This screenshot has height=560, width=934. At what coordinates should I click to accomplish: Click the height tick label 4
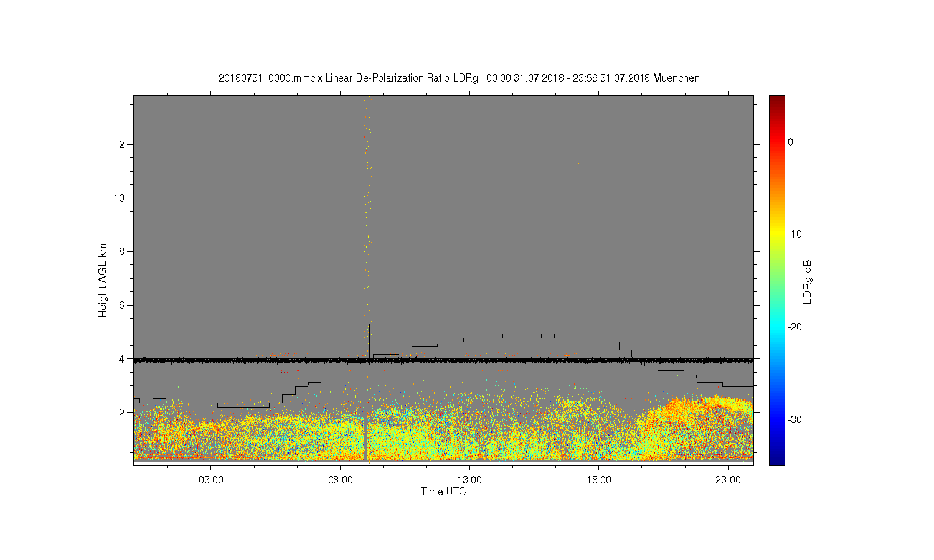coord(122,359)
